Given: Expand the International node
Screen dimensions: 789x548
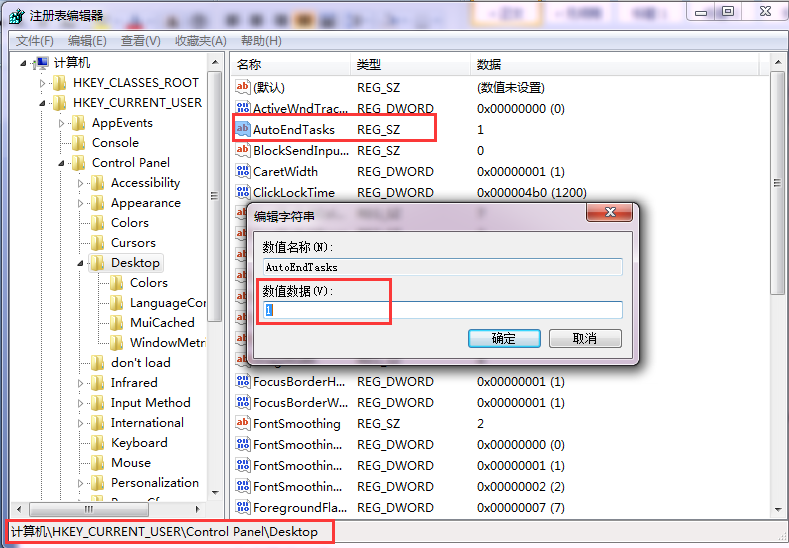Looking at the screenshot, I should (81, 423).
